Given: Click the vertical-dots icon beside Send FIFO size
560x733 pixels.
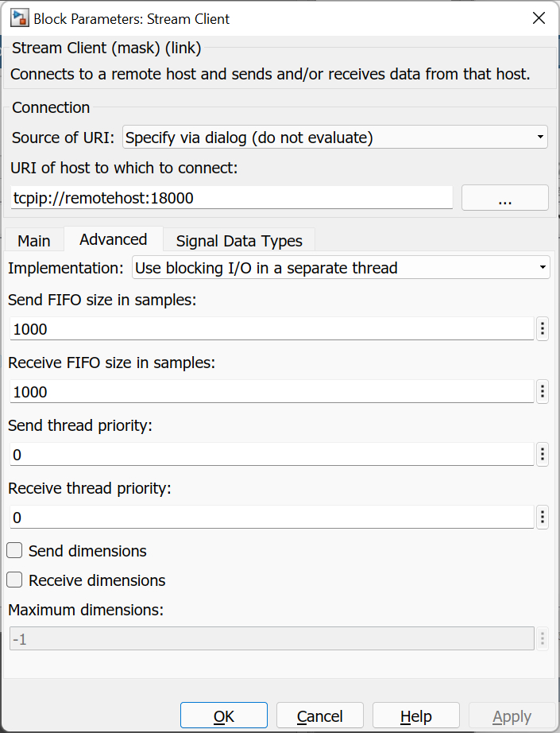Looking at the screenshot, I should point(543,328).
